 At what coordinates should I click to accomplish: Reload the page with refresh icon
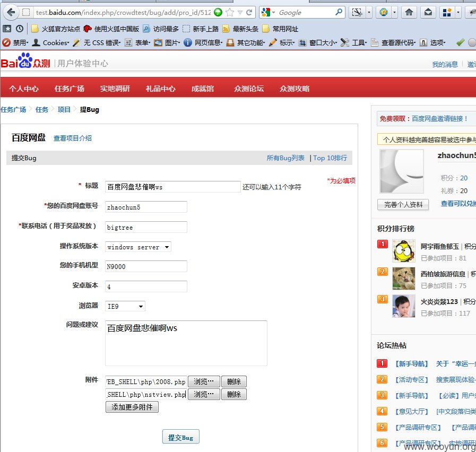tap(249, 12)
